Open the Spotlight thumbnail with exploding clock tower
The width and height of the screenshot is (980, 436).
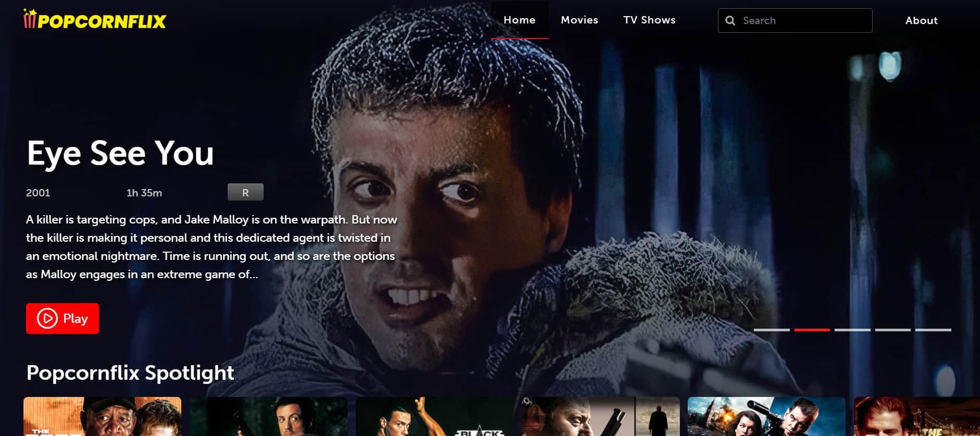click(766, 416)
